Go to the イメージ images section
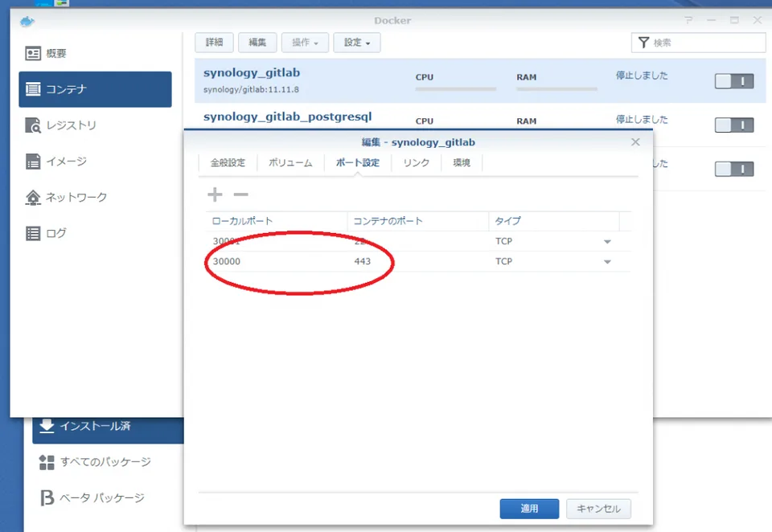The width and height of the screenshot is (772, 532). click(x=95, y=161)
